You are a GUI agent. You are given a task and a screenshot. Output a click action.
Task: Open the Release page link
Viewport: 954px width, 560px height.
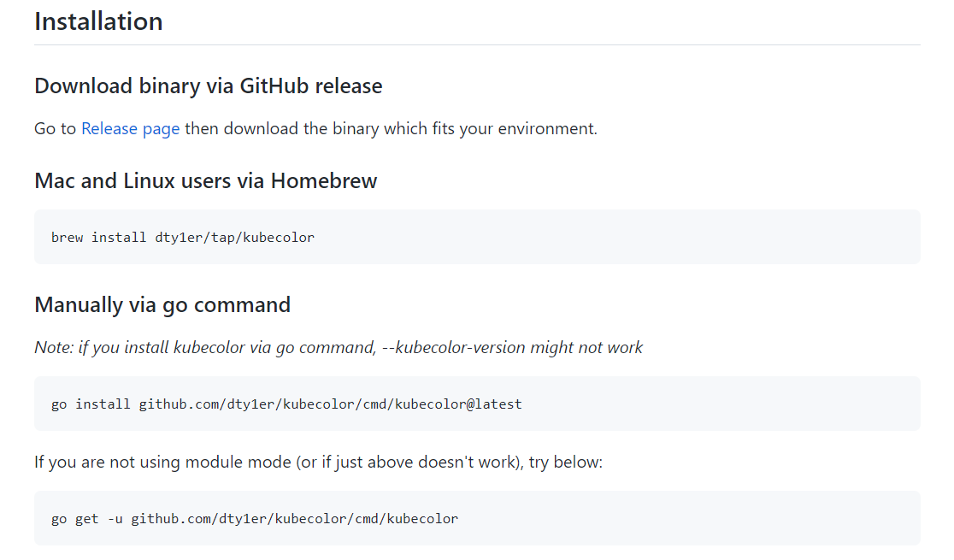tap(130, 129)
